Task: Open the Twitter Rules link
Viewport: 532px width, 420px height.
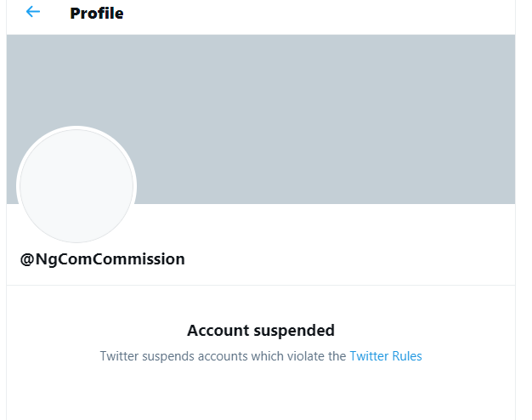Action: pyautogui.click(x=385, y=356)
